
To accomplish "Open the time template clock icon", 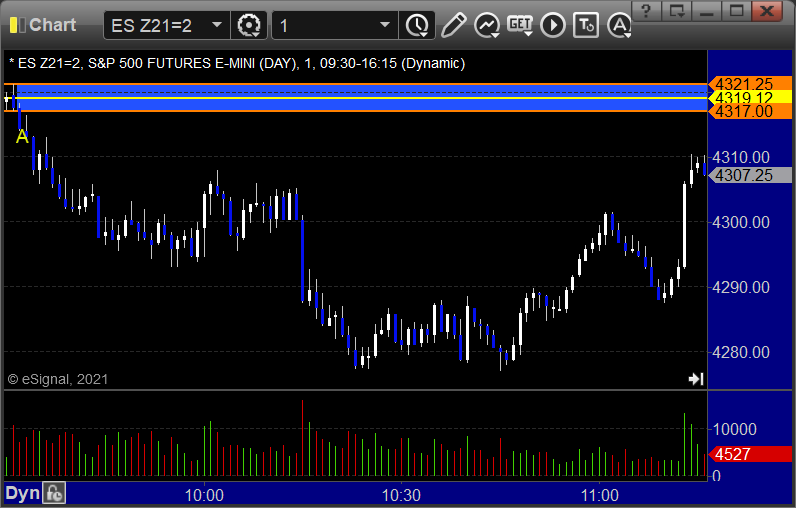I will point(417,25).
